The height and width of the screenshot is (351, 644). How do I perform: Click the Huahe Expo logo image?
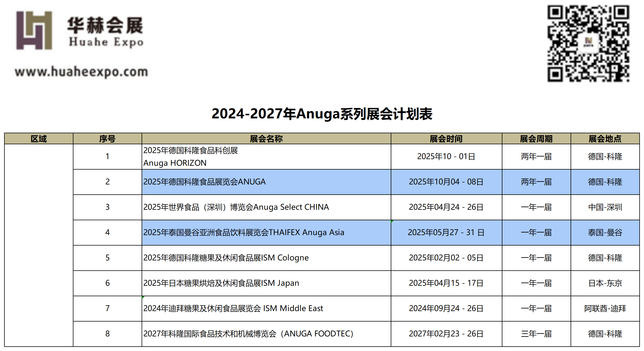pos(80,30)
